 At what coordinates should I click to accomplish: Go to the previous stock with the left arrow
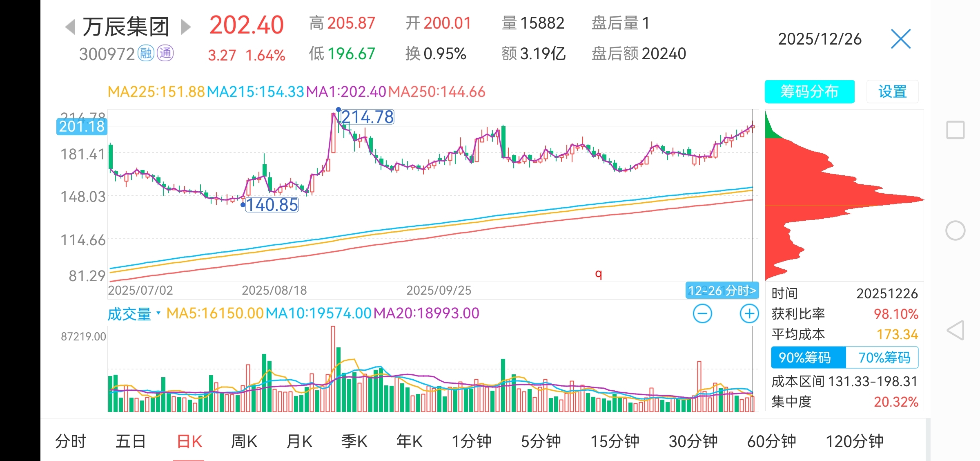pyautogui.click(x=70, y=27)
